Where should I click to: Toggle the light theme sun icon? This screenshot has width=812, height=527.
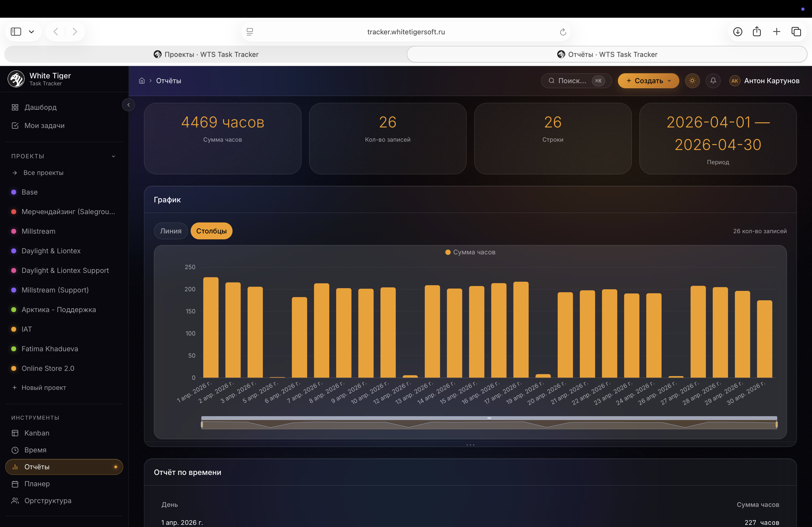(x=692, y=81)
